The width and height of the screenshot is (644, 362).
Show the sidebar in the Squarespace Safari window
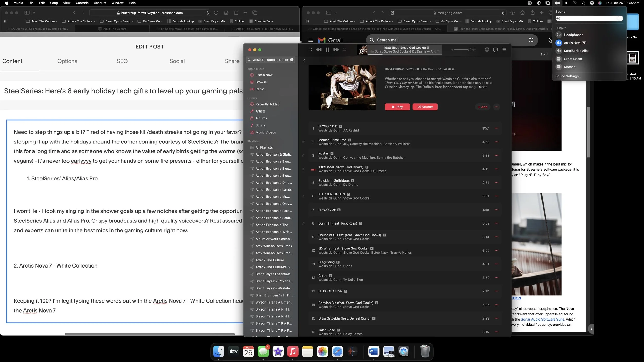27,13
